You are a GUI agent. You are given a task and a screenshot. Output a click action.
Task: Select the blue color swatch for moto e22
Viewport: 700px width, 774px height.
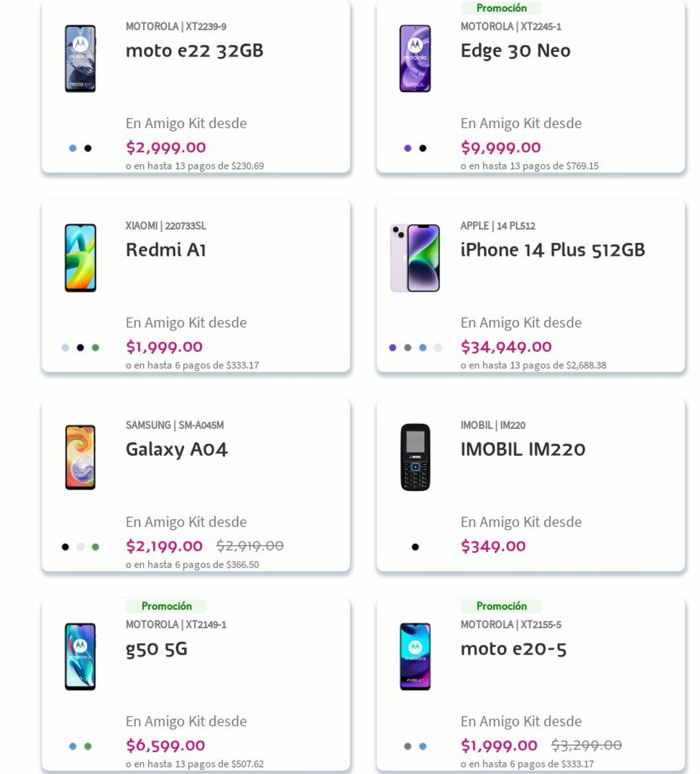[x=72, y=147]
